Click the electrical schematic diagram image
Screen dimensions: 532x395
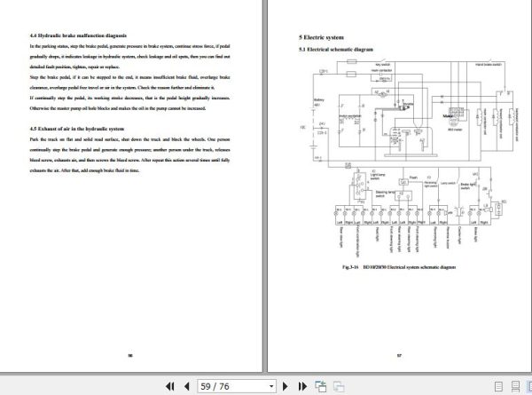tap(409, 157)
